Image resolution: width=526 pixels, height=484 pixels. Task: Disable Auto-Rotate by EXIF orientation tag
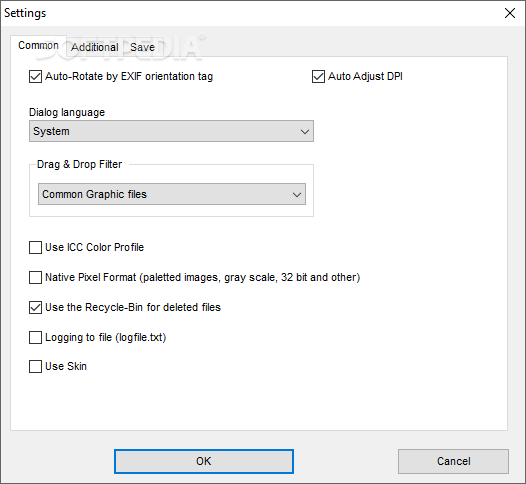[35, 76]
